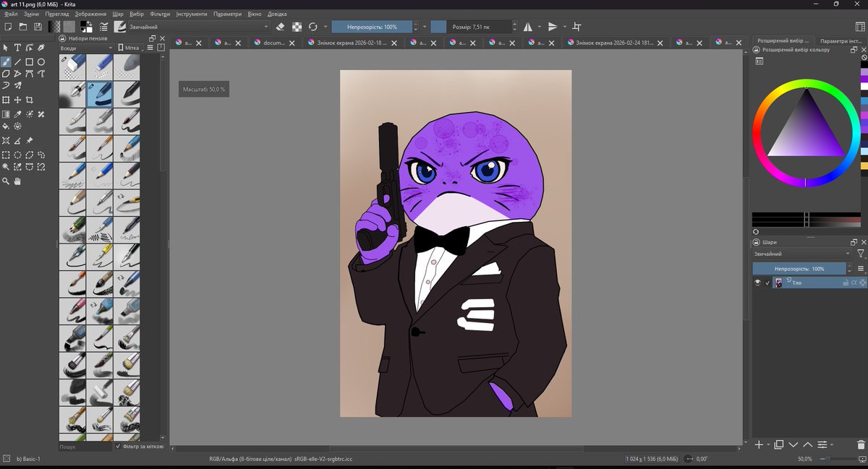Open the Мітка tag dropdown
The image size is (868, 469).
[x=129, y=48]
